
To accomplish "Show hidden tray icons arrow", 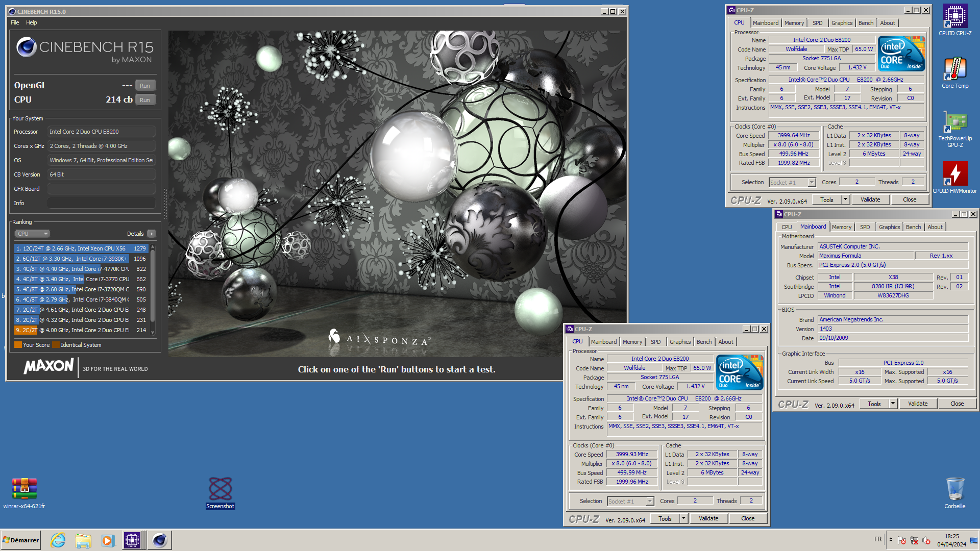I will click(891, 540).
